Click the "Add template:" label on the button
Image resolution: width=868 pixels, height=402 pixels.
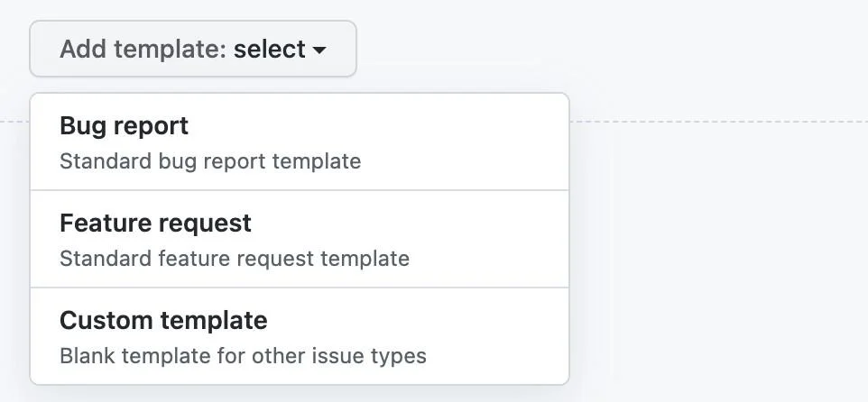point(143,49)
